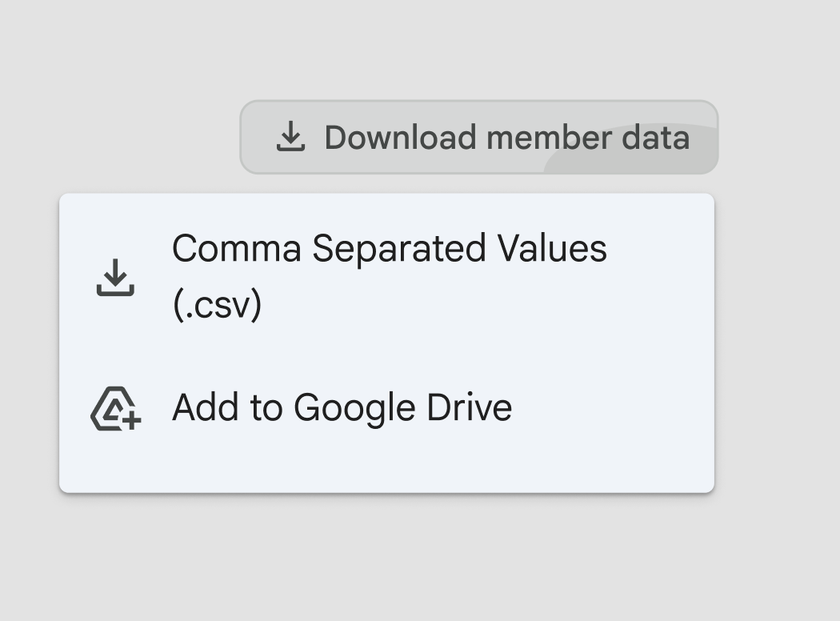Click the "(.csv)" text in the menu

pos(217,305)
